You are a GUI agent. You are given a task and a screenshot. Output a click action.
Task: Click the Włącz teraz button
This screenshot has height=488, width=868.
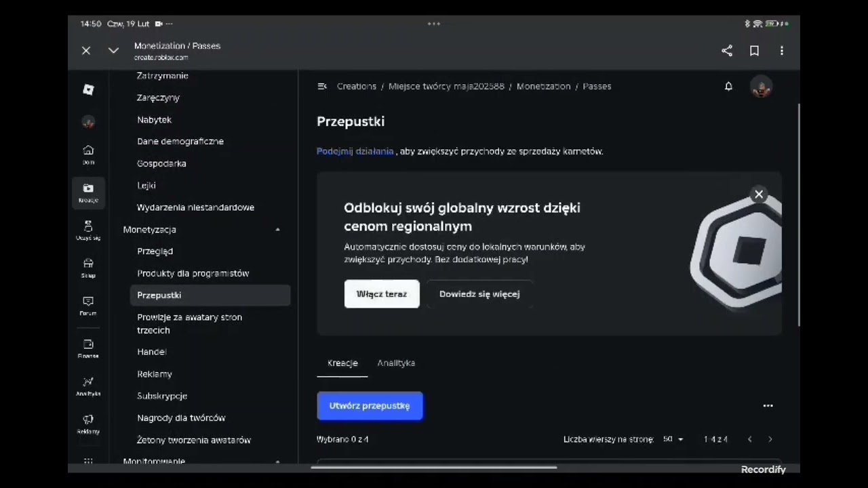coord(382,294)
